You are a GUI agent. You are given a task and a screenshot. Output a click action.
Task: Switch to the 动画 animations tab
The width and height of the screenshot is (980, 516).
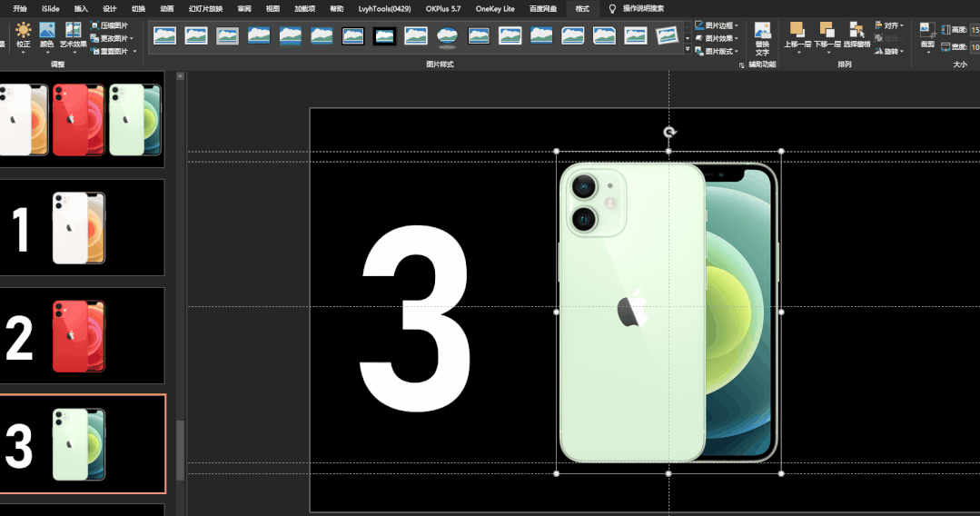pos(167,9)
